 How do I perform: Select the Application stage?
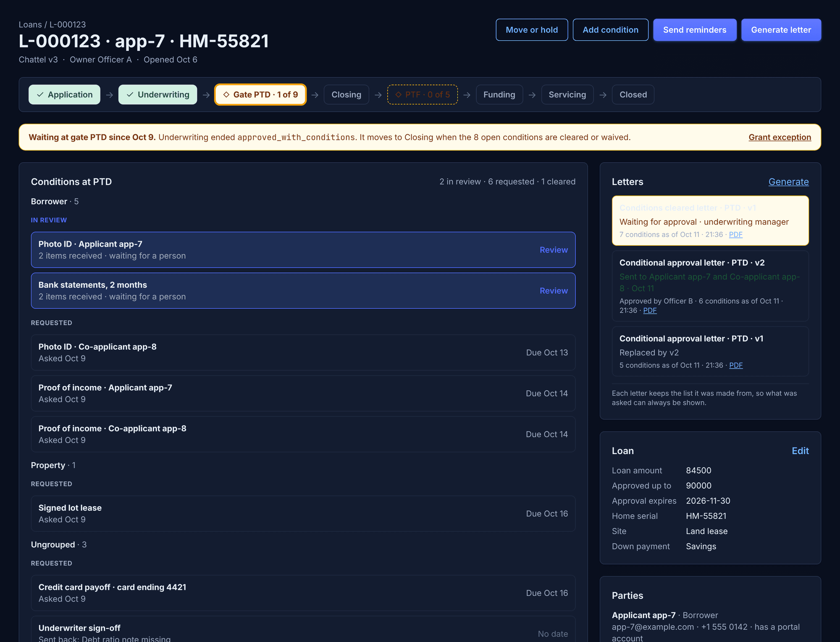[x=64, y=95]
